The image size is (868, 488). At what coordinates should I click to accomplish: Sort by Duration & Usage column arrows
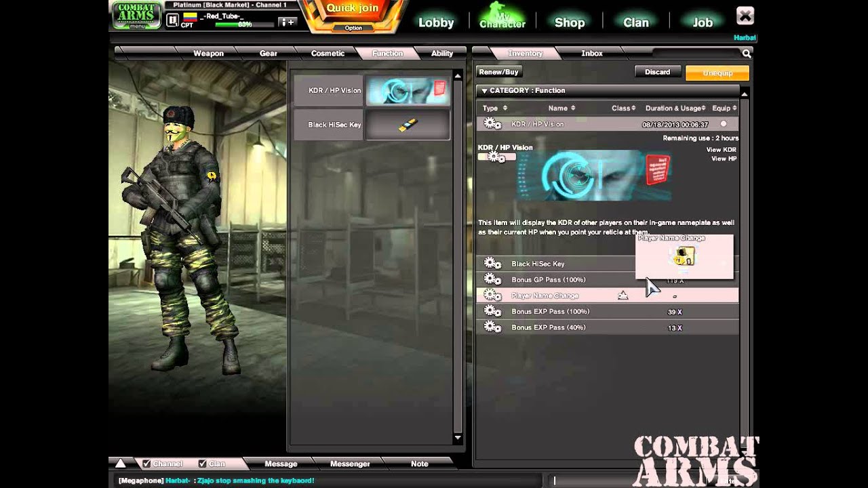click(x=704, y=108)
